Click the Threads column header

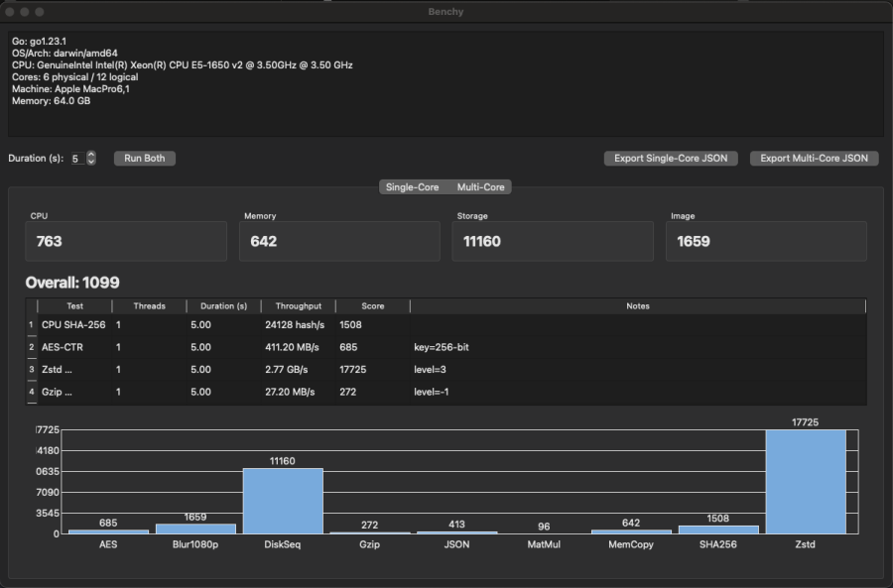149,306
